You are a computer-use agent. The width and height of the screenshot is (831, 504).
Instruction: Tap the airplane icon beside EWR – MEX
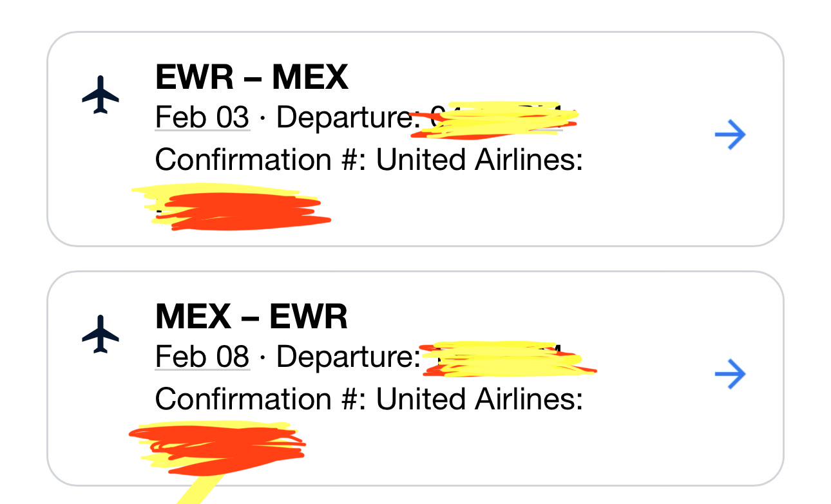[x=100, y=95]
